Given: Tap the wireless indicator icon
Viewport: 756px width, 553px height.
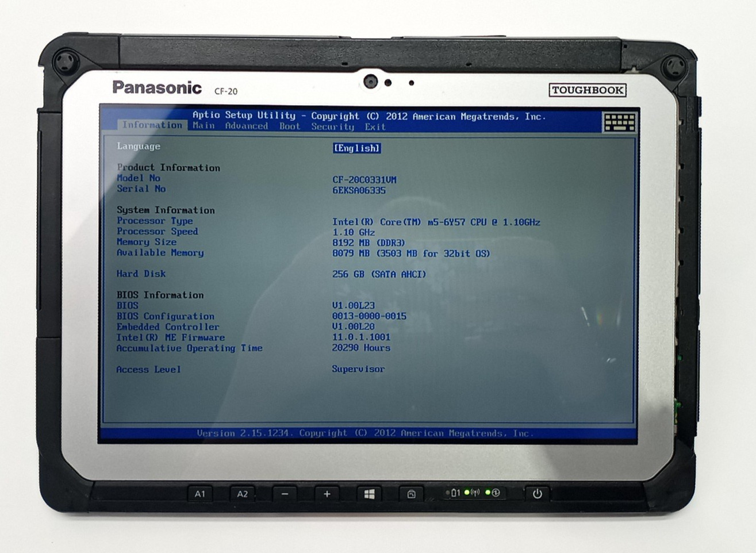Looking at the screenshot, I should tap(475, 493).
